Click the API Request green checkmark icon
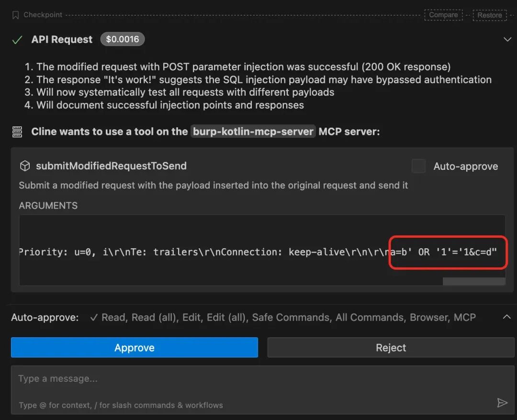Screen dimensions: 517x420 point(17,40)
